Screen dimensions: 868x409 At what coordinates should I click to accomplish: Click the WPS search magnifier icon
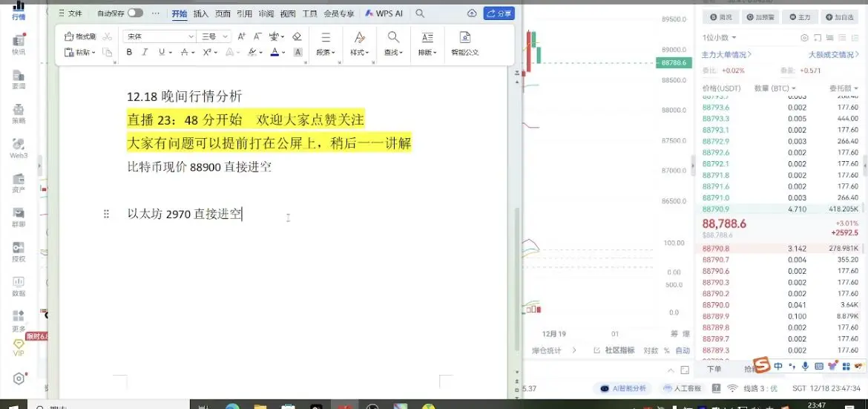[420, 13]
